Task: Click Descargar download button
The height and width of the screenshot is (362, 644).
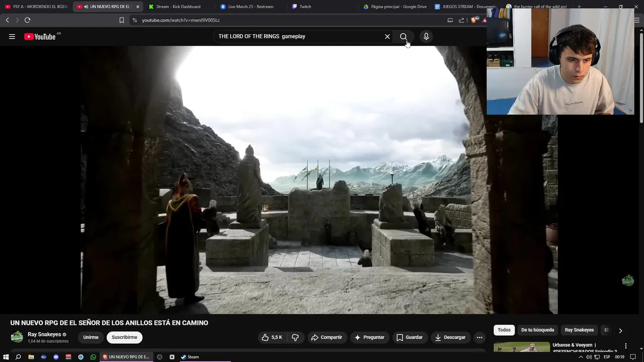Action: pyautogui.click(x=450, y=337)
